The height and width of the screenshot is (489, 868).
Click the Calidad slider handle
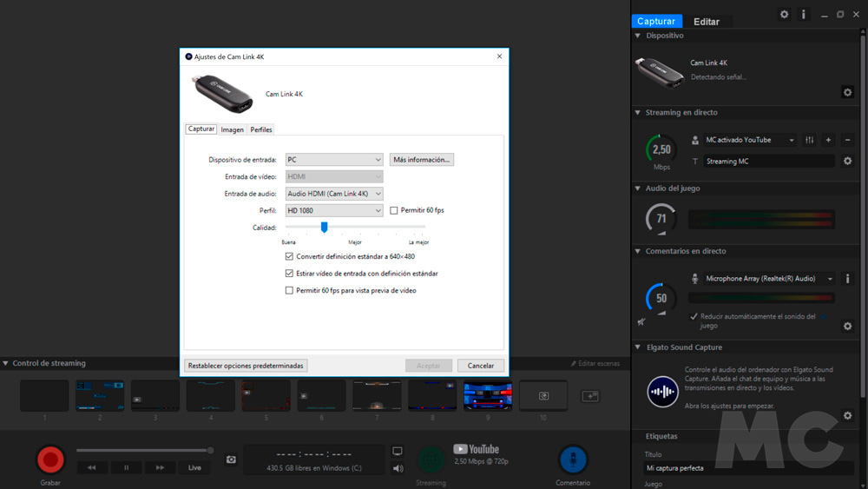pyautogui.click(x=325, y=227)
